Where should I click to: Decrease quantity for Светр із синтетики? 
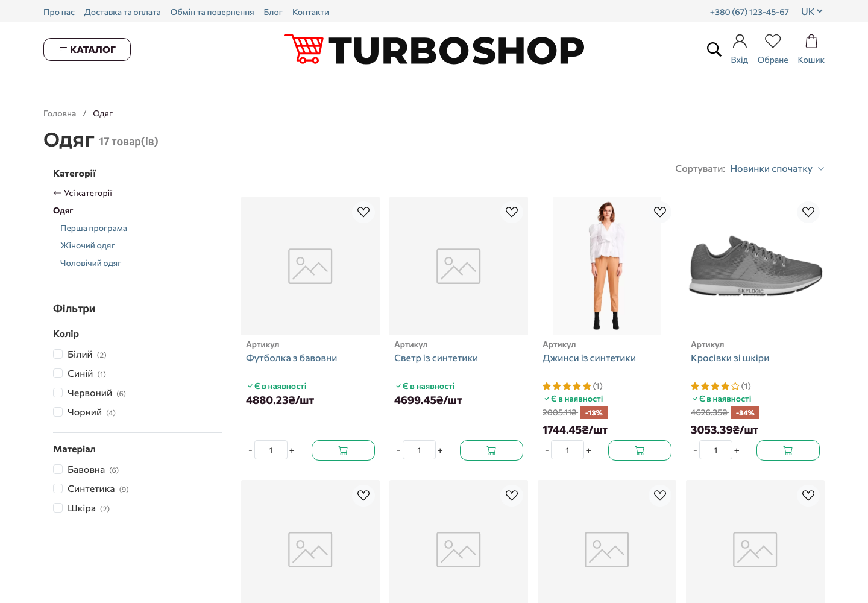point(398,450)
